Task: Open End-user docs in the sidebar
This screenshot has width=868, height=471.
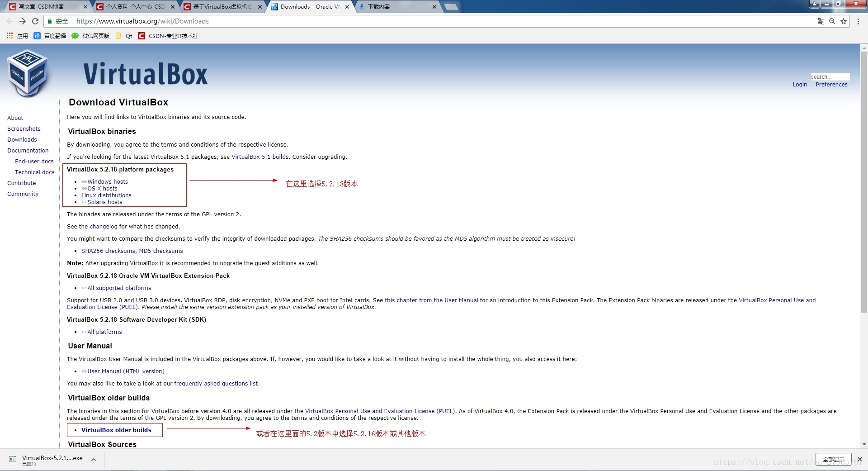Action: (x=34, y=162)
